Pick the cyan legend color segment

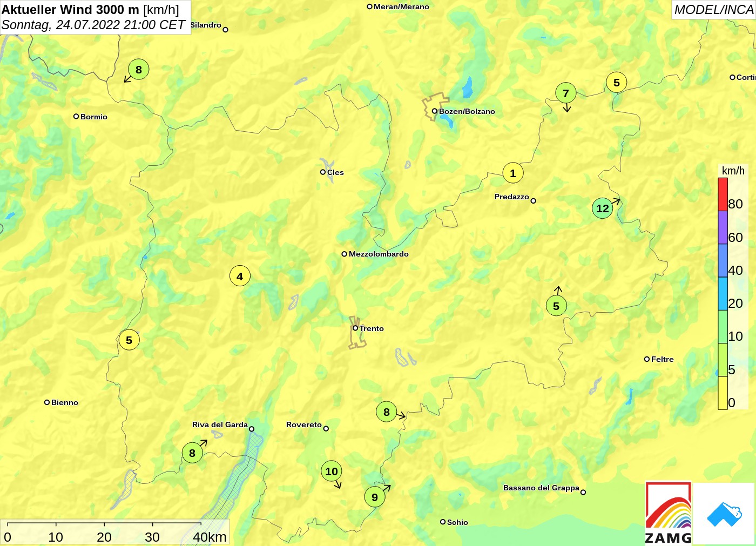723,294
